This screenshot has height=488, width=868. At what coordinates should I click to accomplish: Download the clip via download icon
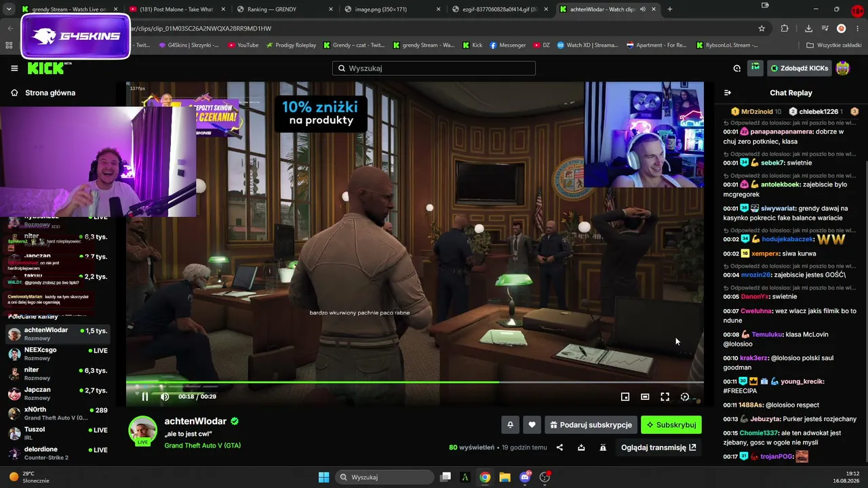pos(581,447)
